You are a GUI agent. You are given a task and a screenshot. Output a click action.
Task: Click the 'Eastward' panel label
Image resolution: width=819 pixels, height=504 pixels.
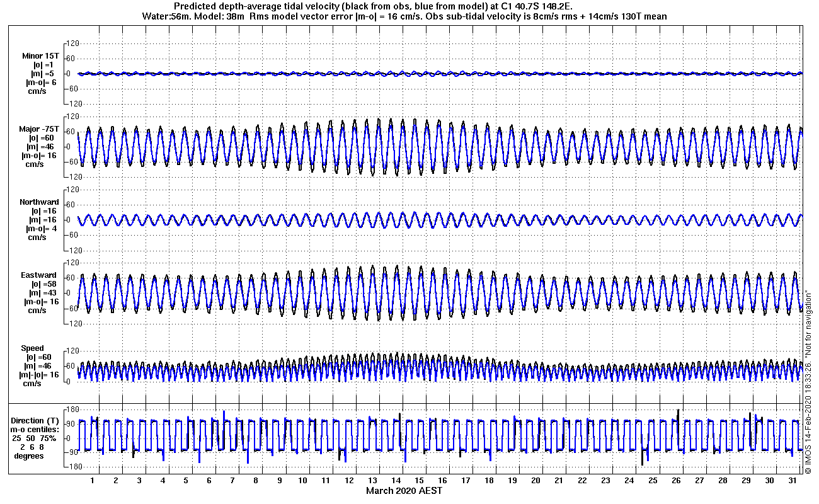pyautogui.click(x=39, y=275)
